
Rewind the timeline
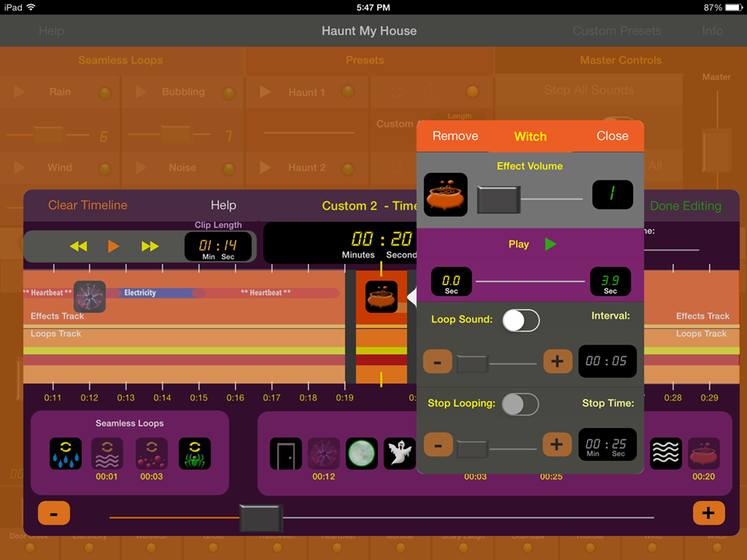click(x=78, y=246)
